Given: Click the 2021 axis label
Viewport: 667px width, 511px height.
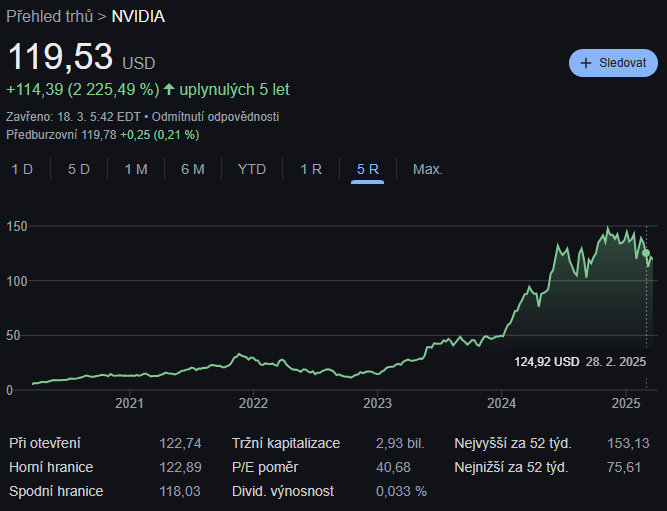Looking at the screenshot, I should coord(129,403).
